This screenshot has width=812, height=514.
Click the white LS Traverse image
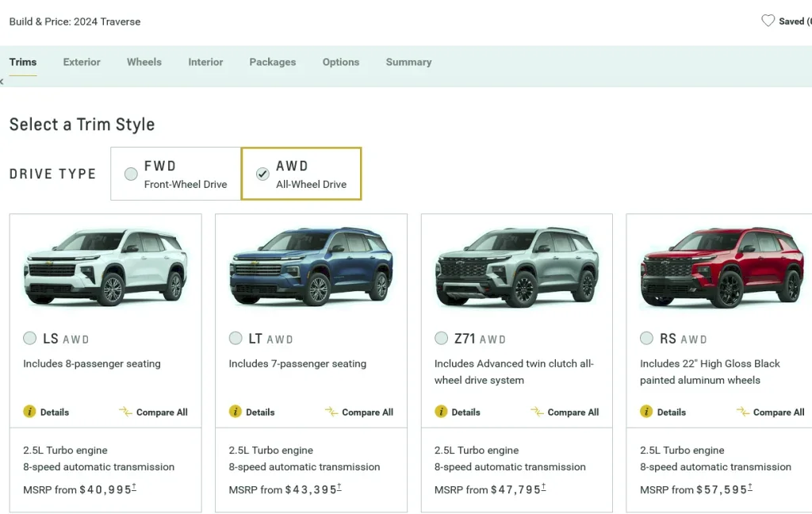(x=105, y=267)
